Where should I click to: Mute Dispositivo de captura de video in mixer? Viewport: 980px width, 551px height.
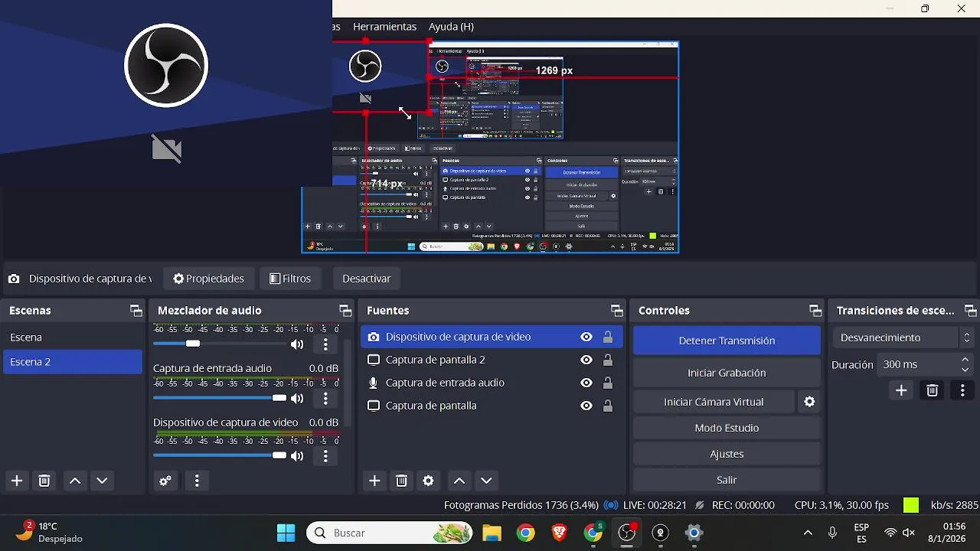point(297,456)
